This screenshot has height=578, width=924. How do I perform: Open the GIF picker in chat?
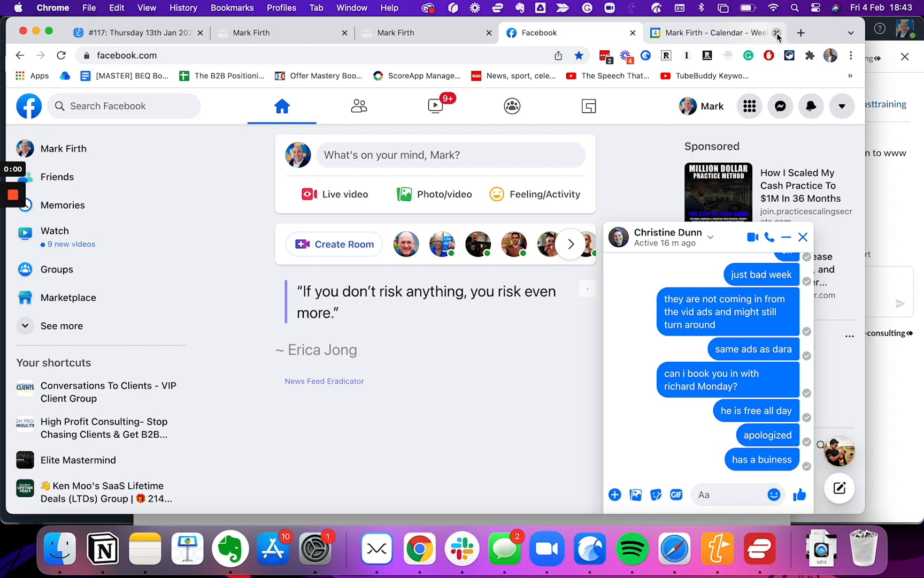676,495
